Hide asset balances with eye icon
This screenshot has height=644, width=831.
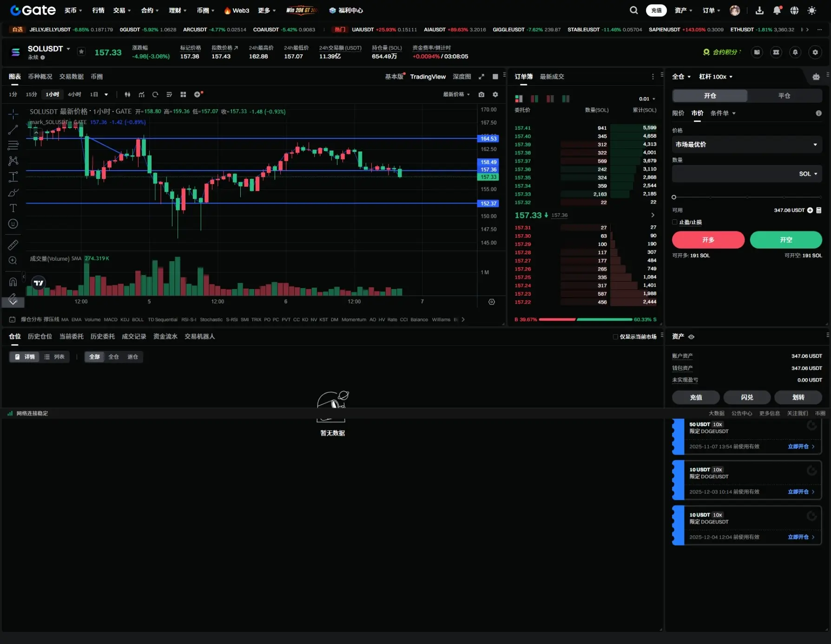point(691,336)
